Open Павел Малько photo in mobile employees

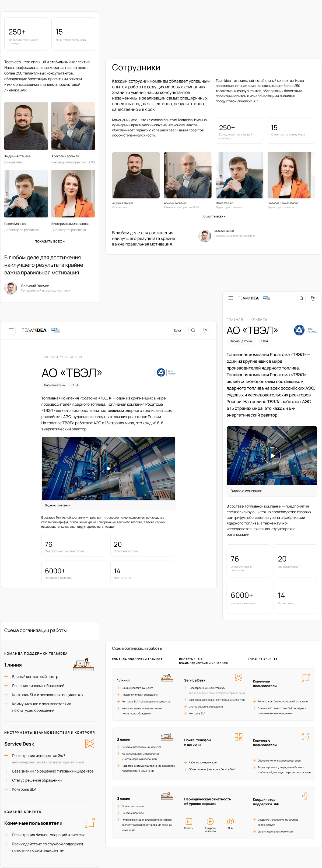coord(26,194)
